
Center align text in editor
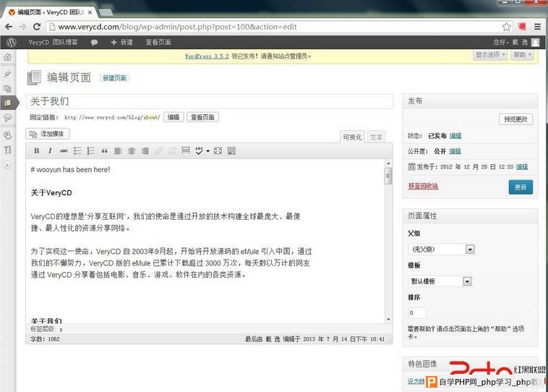[132, 150]
